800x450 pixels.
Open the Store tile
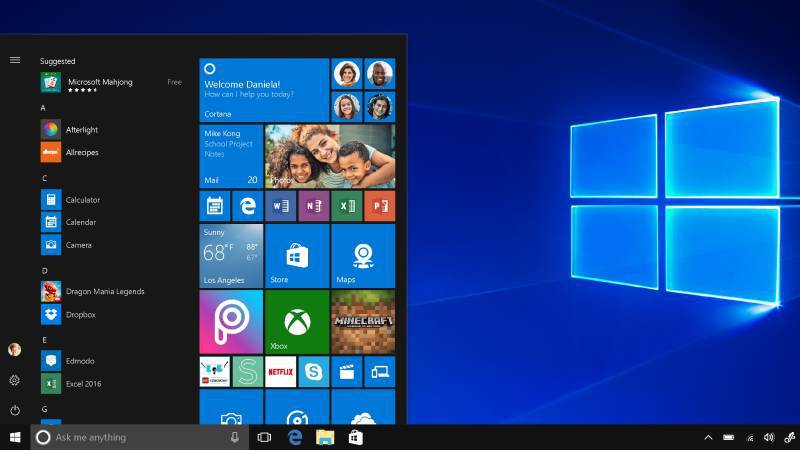(x=297, y=256)
